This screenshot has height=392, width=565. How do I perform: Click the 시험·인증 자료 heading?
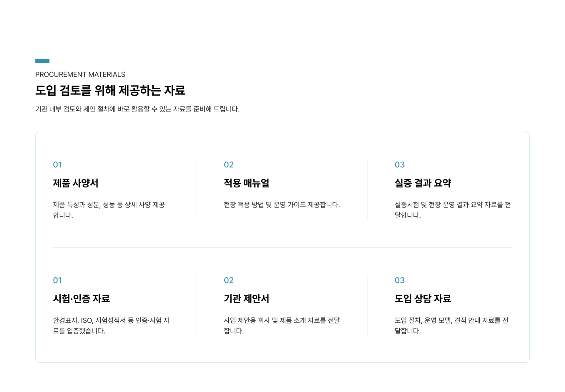(x=81, y=299)
